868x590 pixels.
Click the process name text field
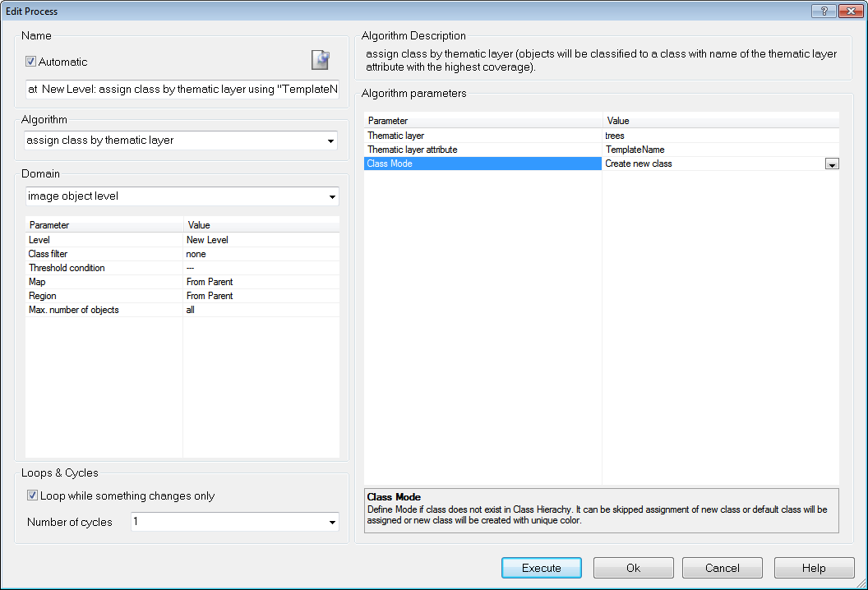pos(182,89)
